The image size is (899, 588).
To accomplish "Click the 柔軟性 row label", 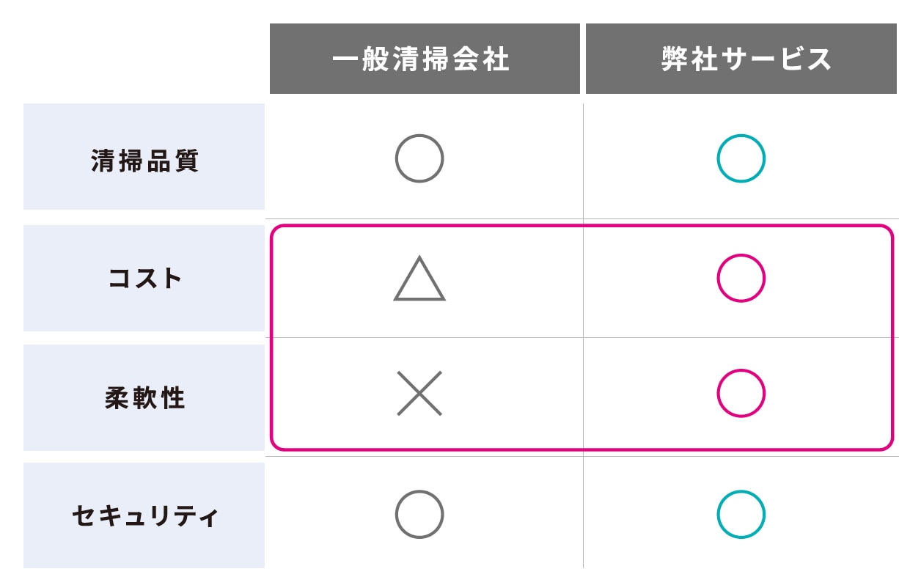I will tap(144, 398).
